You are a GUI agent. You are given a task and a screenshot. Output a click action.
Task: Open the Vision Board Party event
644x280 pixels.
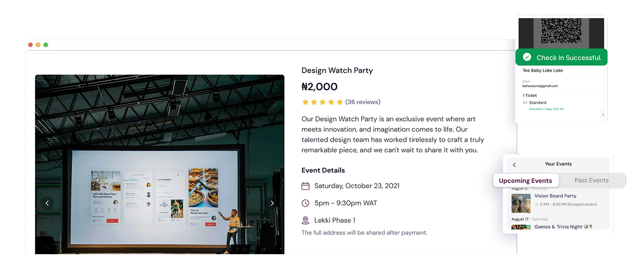tap(555, 196)
